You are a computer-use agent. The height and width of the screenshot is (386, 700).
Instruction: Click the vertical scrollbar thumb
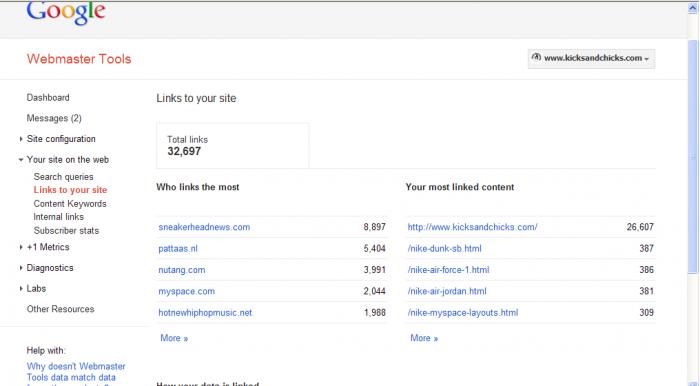click(x=692, y=156)
